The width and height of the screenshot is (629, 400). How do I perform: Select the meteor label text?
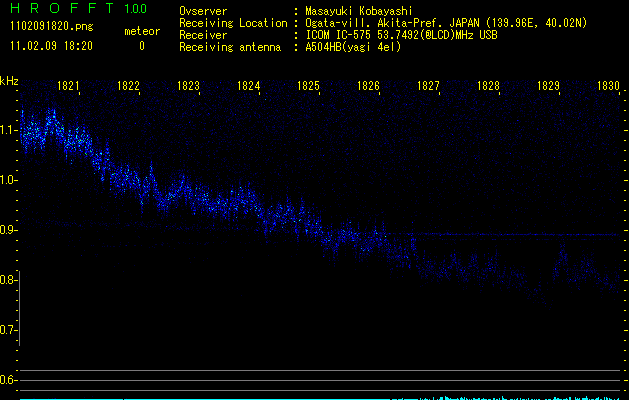point(141,31)
